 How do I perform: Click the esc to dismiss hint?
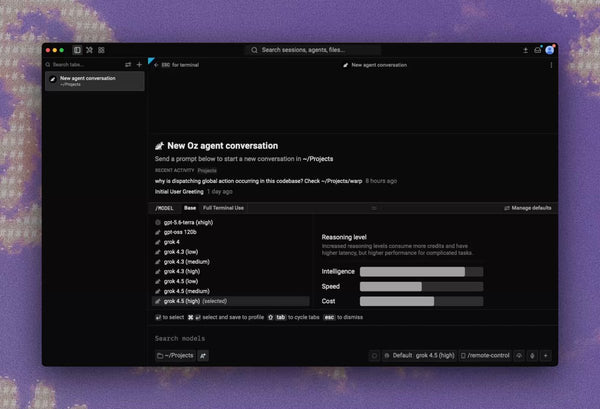pos(344,317)
